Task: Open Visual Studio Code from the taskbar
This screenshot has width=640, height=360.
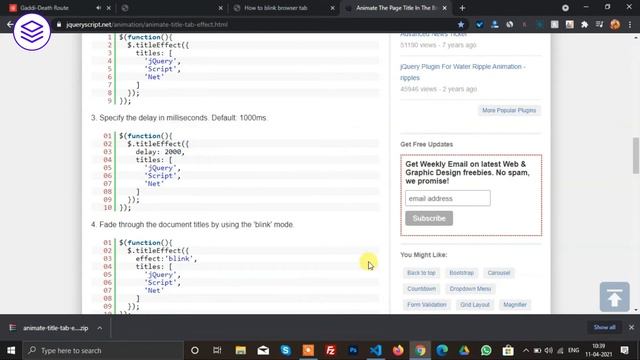Action: coord(376,350)
